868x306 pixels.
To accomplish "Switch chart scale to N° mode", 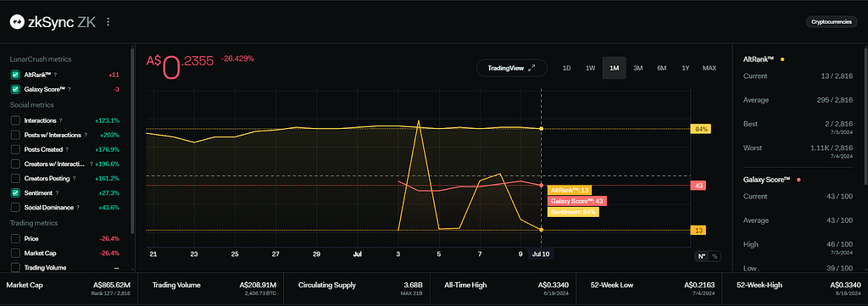I will [701, 256].
